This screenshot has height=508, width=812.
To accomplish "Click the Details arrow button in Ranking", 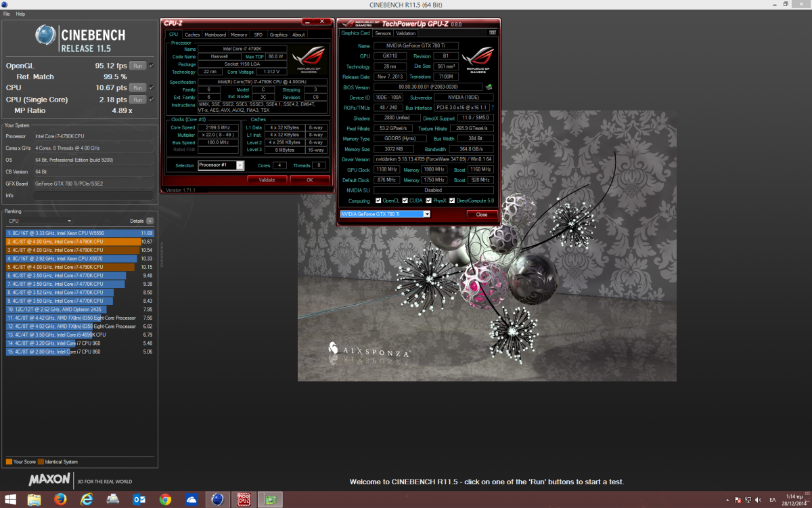I will pyautogui.click(x=150, y=221).
